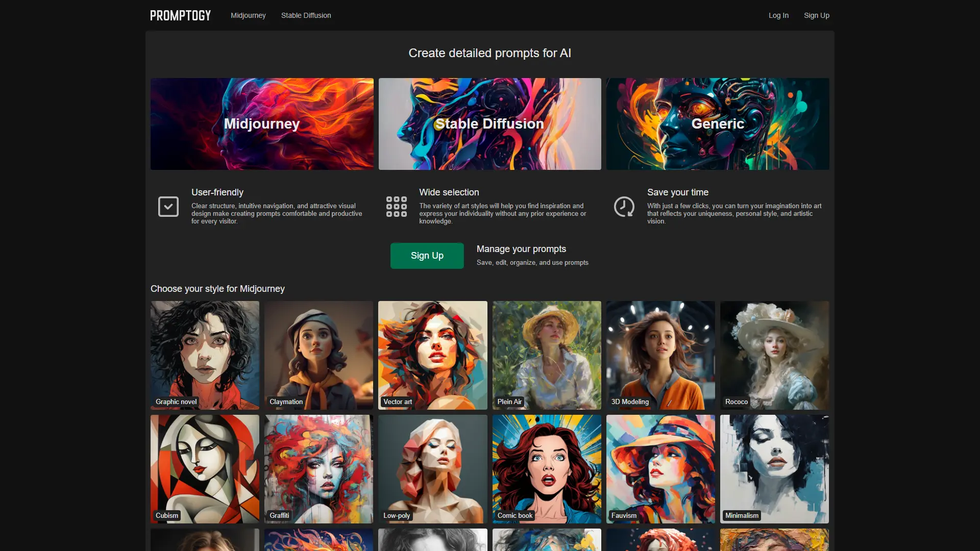The image size is (980, 551).
Task: Choose the Claymation style thumbnail
Action: [x=318, y=355]
